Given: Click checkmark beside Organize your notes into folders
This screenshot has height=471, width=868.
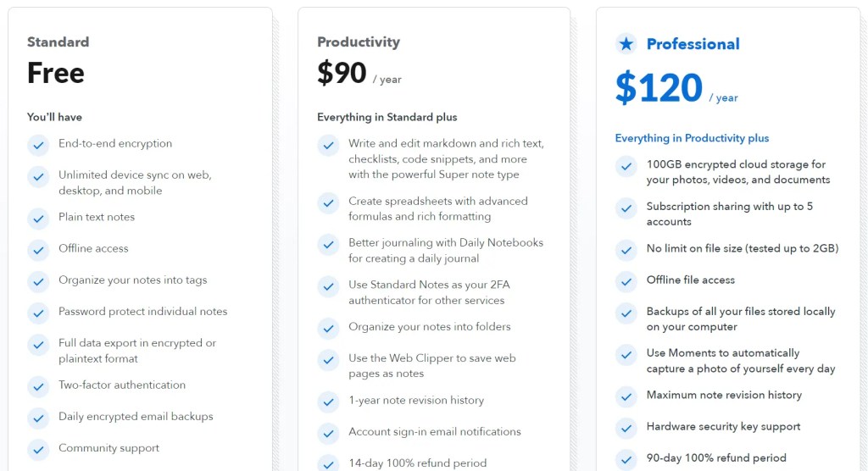Looking at the screenshot, I should point(328,328).
